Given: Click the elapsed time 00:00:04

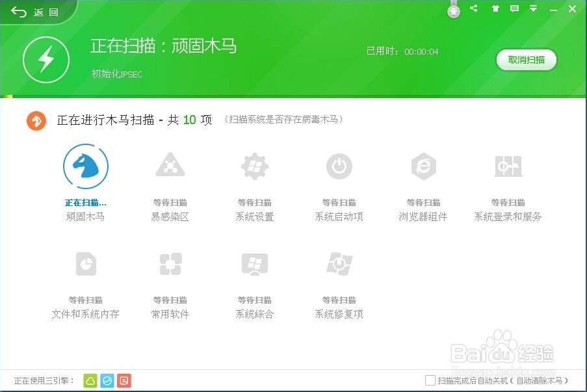Looking at the screenshot, I should pyautogui.click(x=421, y=51).
